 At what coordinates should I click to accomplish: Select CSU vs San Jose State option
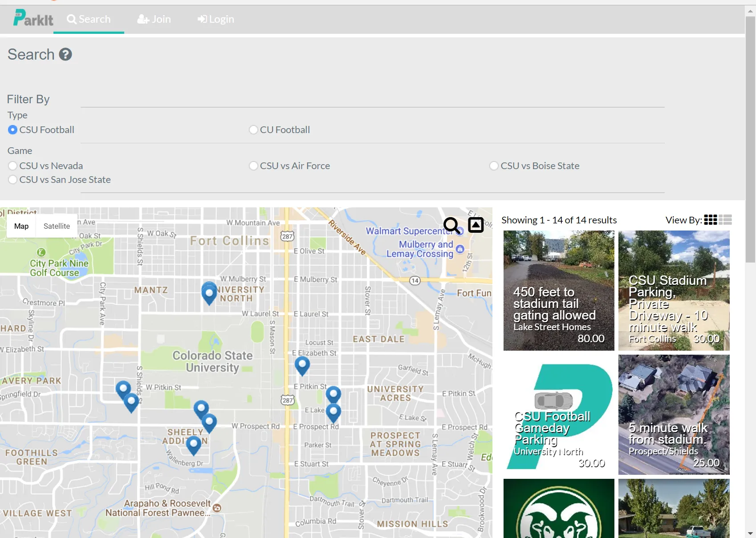13,179
